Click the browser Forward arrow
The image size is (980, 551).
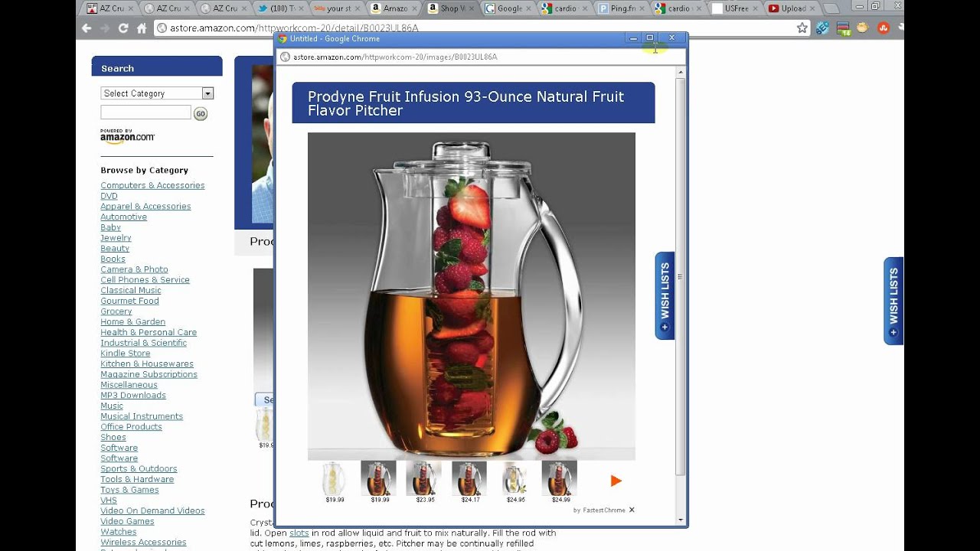pos(105,28)
